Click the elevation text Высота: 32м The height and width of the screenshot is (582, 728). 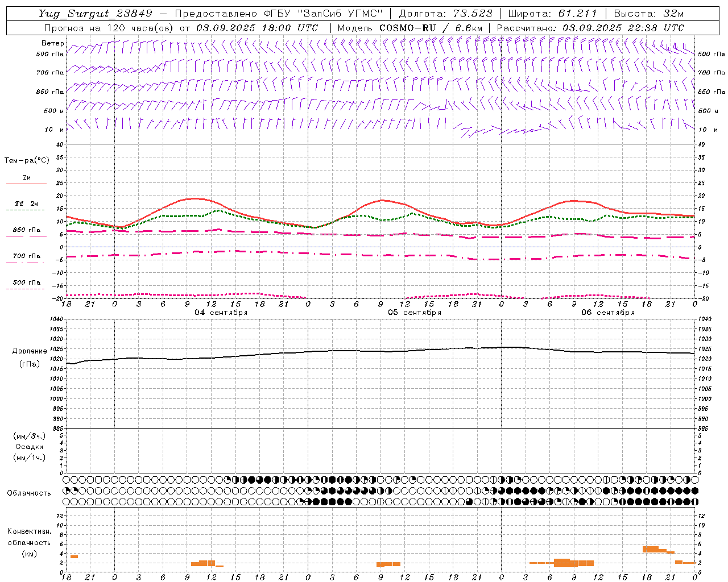648,14
